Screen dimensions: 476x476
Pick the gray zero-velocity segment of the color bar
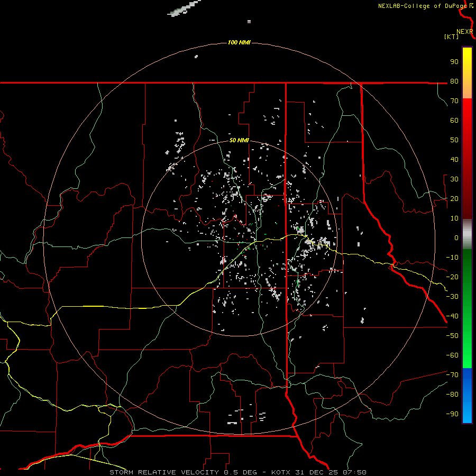tap(467, 234)
